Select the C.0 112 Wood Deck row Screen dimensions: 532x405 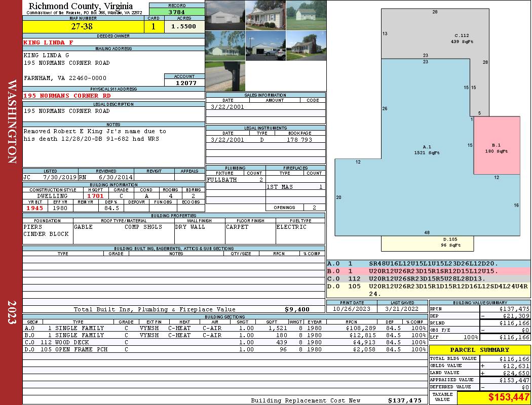[x=225, y=342]
